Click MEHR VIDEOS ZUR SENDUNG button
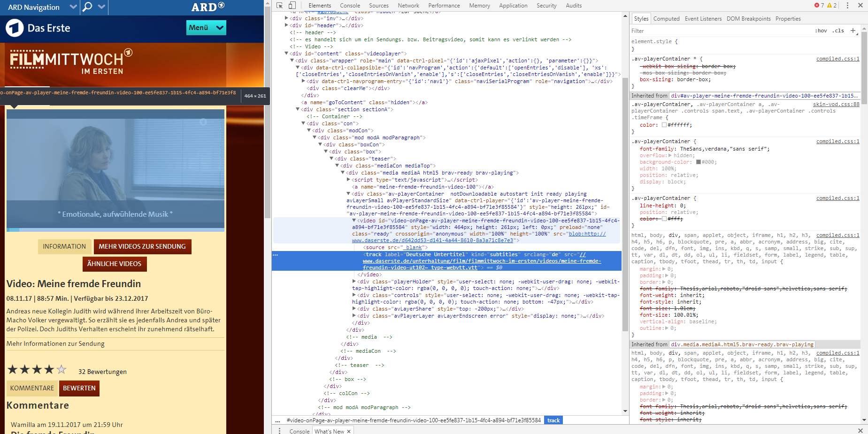 [x=142, y=246]
